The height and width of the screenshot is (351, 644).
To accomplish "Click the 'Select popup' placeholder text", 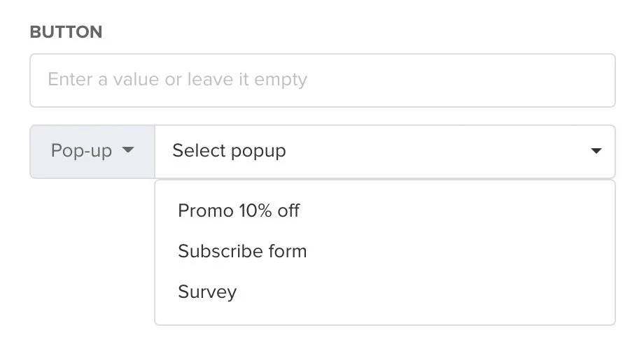I will tap(229, 151).
